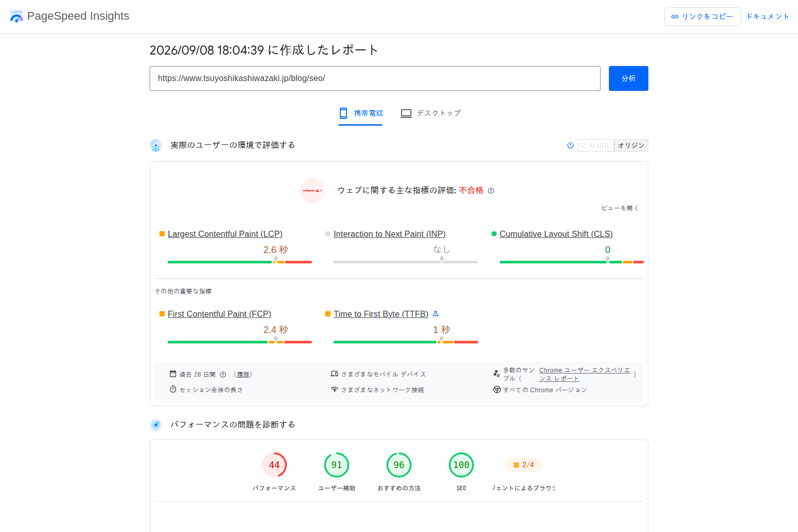Expand ビューを開く view
This screenshot has height=532, width=798.
[x=620, y=208]
